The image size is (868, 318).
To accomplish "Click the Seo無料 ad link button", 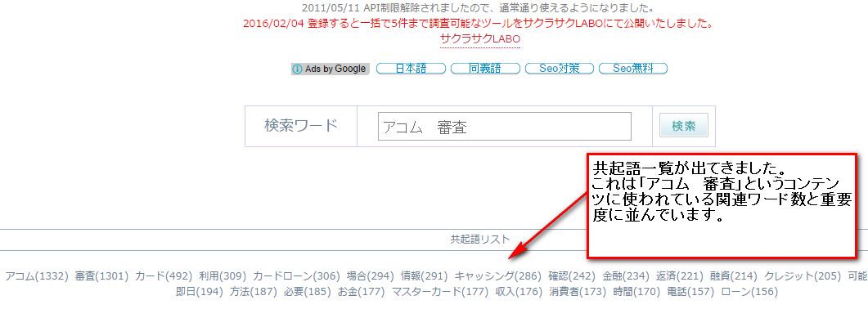I will tap(632, 69).
